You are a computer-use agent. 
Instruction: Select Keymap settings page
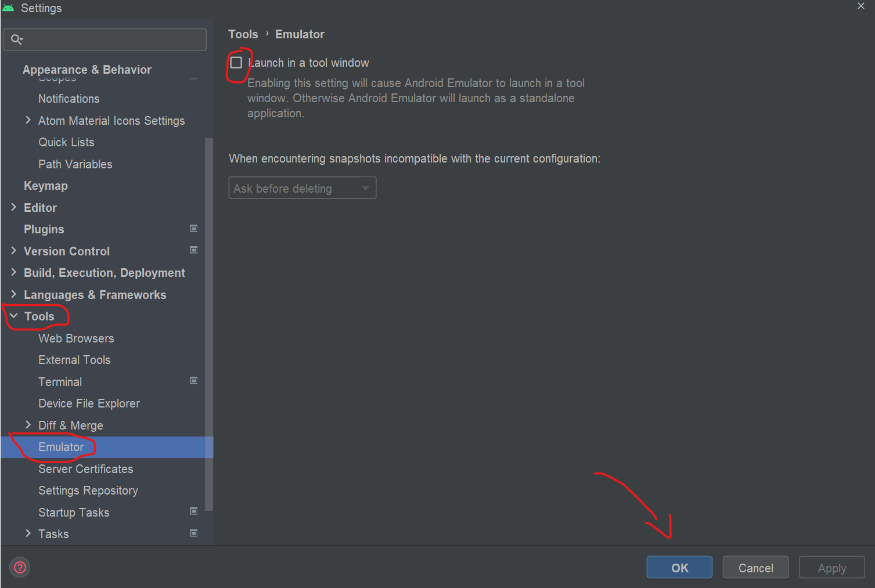(x=46, y=186)
